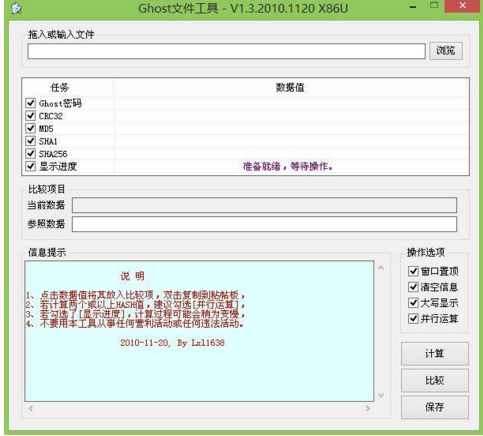Click the 任务 column header

pos(60,88)
